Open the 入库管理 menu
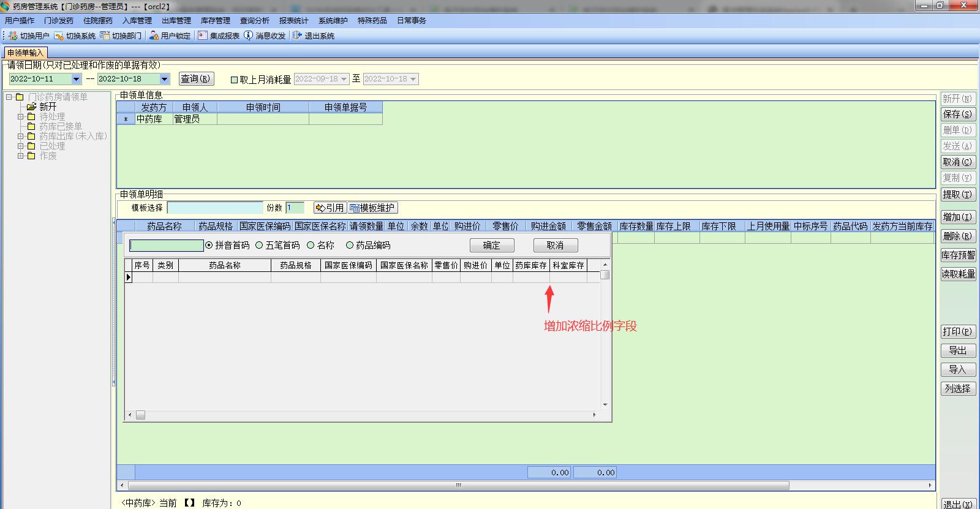 137,20
